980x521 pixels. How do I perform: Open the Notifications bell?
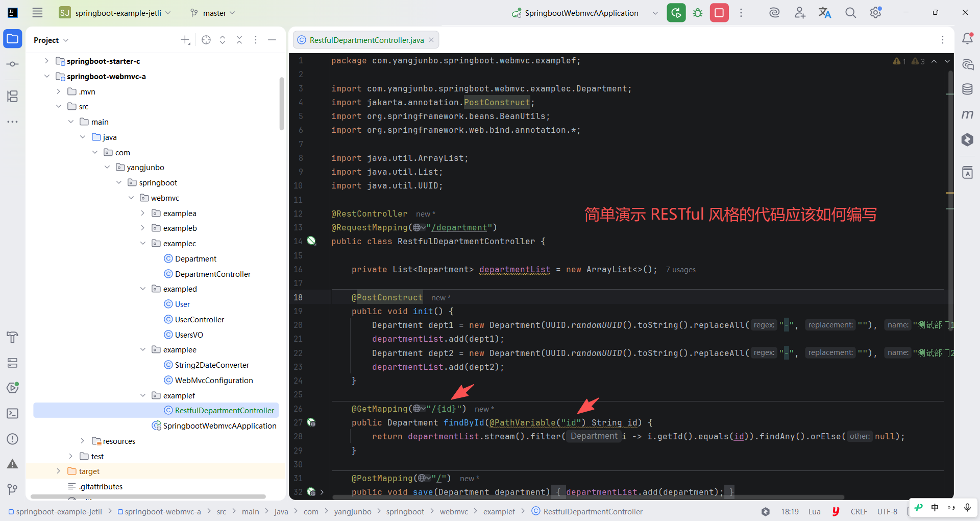967,38
